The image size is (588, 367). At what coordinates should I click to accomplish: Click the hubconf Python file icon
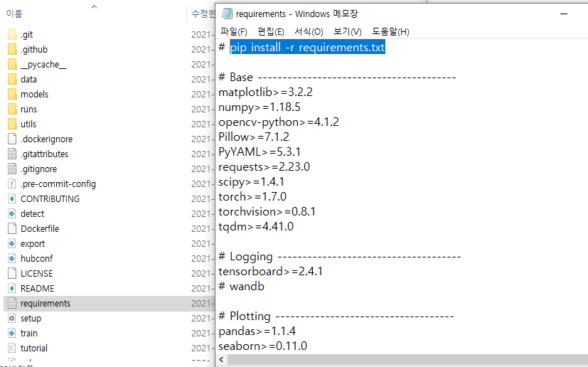[x=12, y=259]
